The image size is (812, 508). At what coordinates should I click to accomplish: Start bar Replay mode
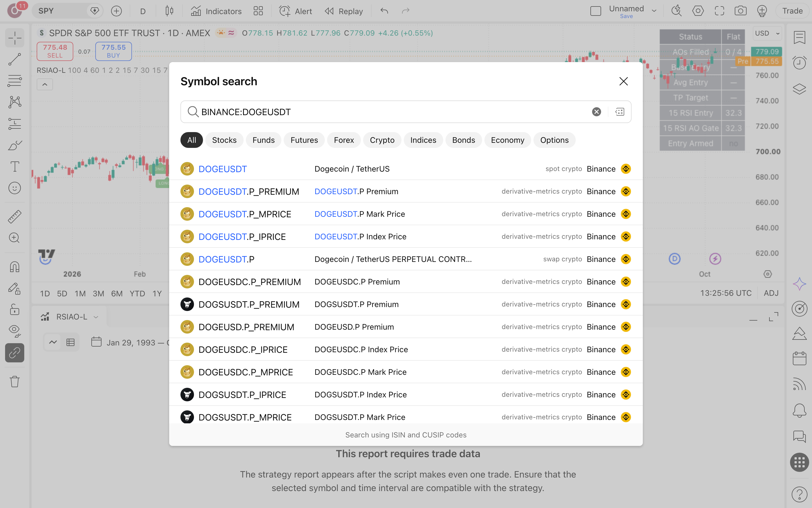[344, 11]
